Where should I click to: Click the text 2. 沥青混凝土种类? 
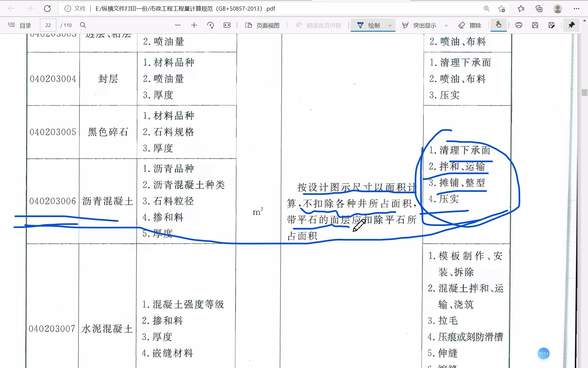(184, 185)
